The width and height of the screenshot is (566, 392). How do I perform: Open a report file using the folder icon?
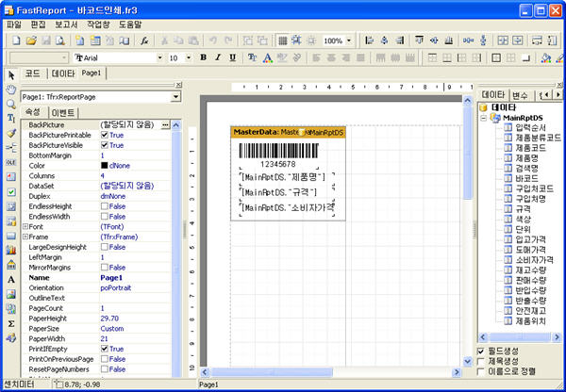31,41
